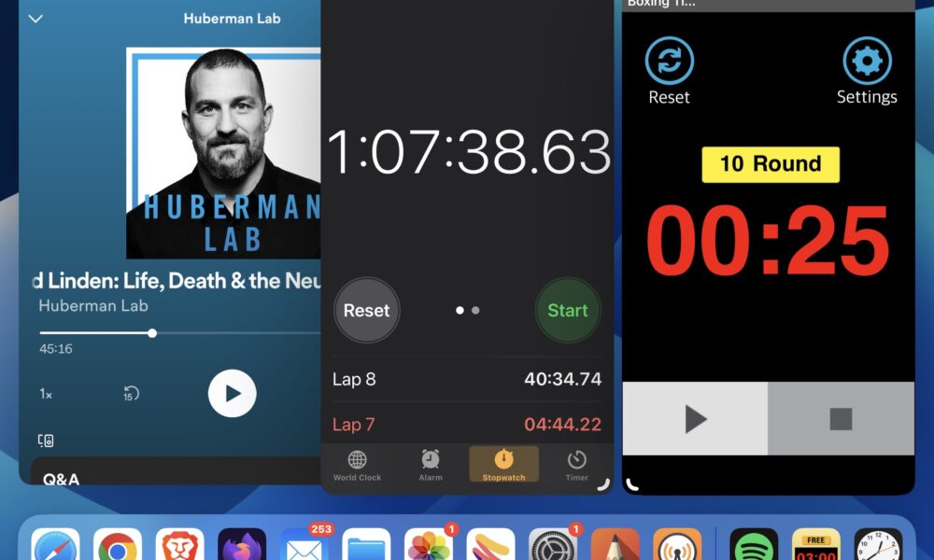The width and height of the screenshot is (934, 560).
Task: Reset the stopwatch in Clock
Action: click(x=366, y=310)
